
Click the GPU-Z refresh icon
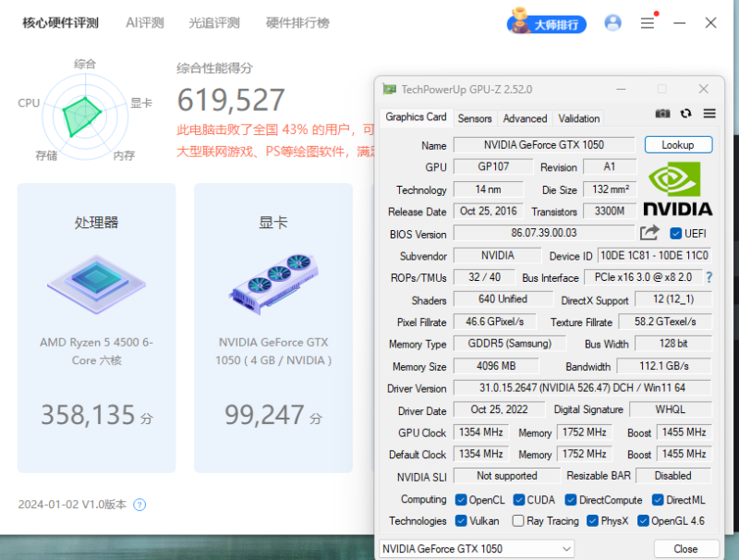[x=685, y=113]
